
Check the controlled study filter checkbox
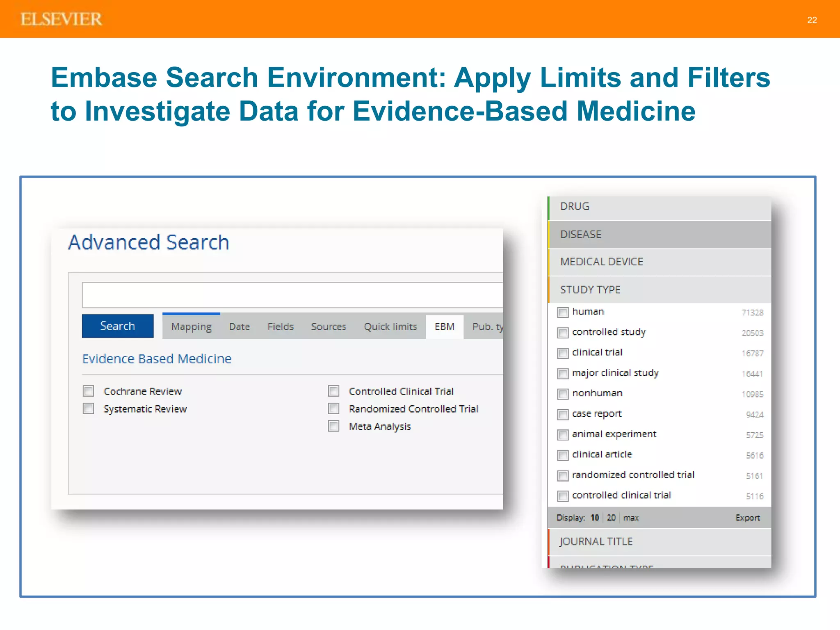tap(563, 333)
